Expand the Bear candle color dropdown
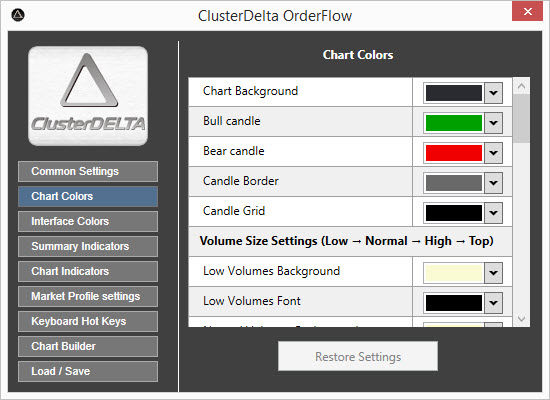The height and width of the screenshot is (400, 550). point(494,153)
